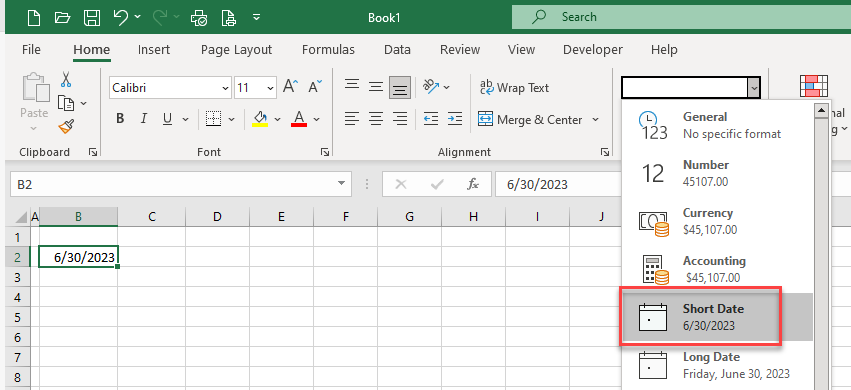Switch to Formulas tab
Viewport: 851px width, 390px height.
click(328, 49)
